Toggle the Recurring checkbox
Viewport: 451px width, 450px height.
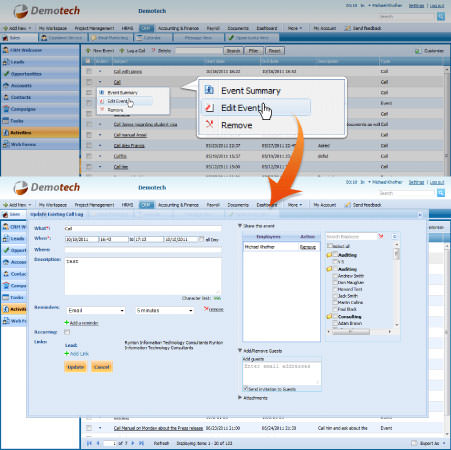pos(67,332)
